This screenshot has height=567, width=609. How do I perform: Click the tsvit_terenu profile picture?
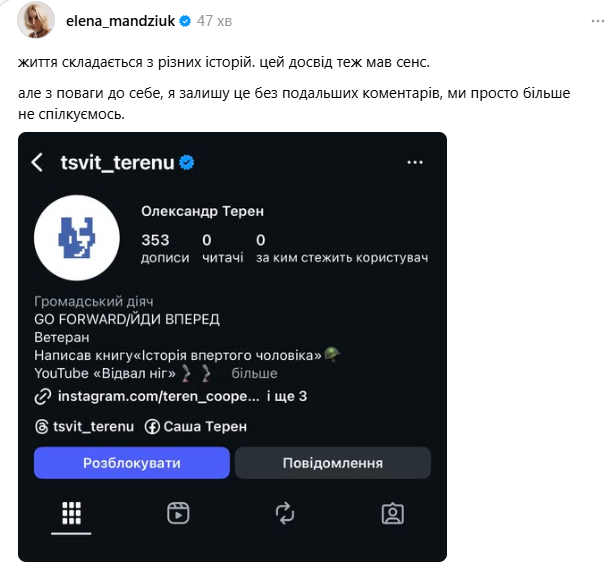(77, 238)
